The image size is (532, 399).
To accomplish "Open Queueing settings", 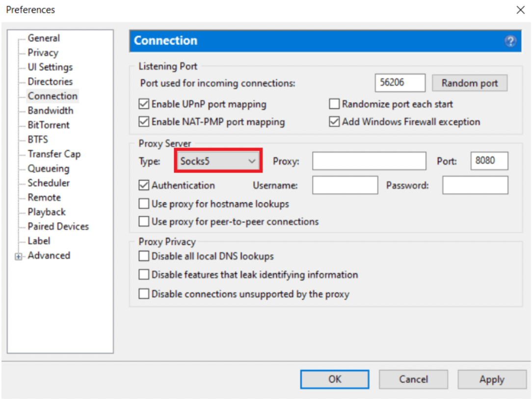I will pos(49,169).
